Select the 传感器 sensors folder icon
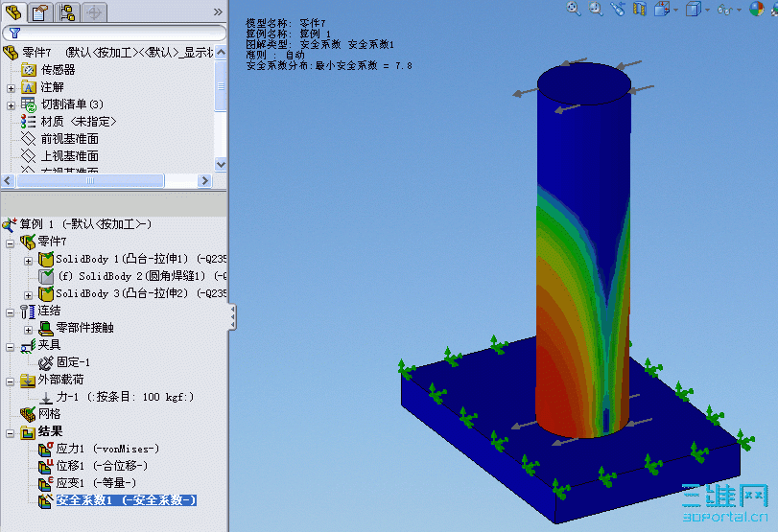 pos(28,70)
